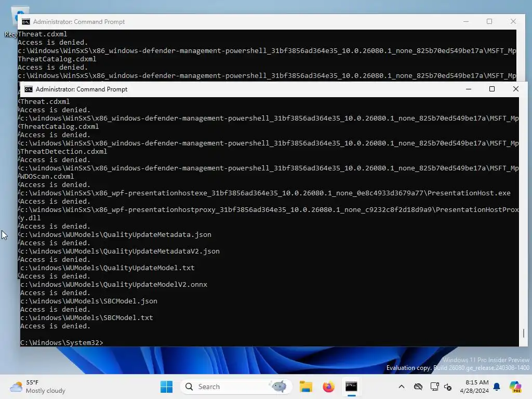This screenshot has width=532, height=399.
Task: Click ThreatCatalog.cdxml in the front window
Action: (x=59, y=127)
